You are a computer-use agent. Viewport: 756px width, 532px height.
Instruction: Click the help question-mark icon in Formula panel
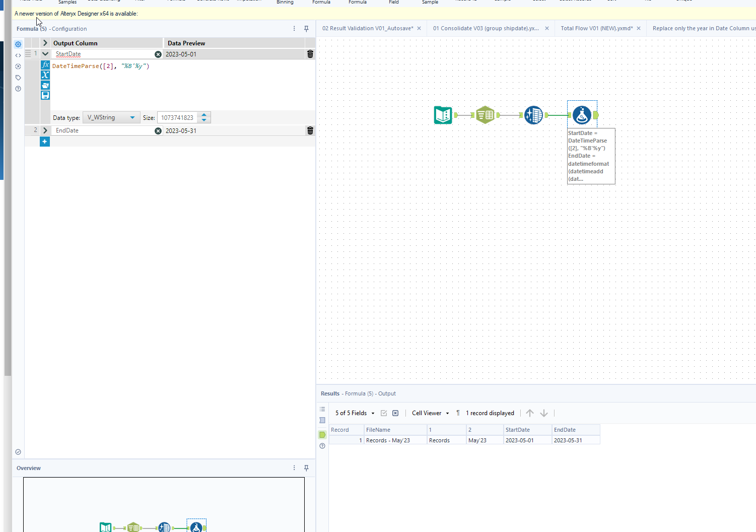point(18,88)
